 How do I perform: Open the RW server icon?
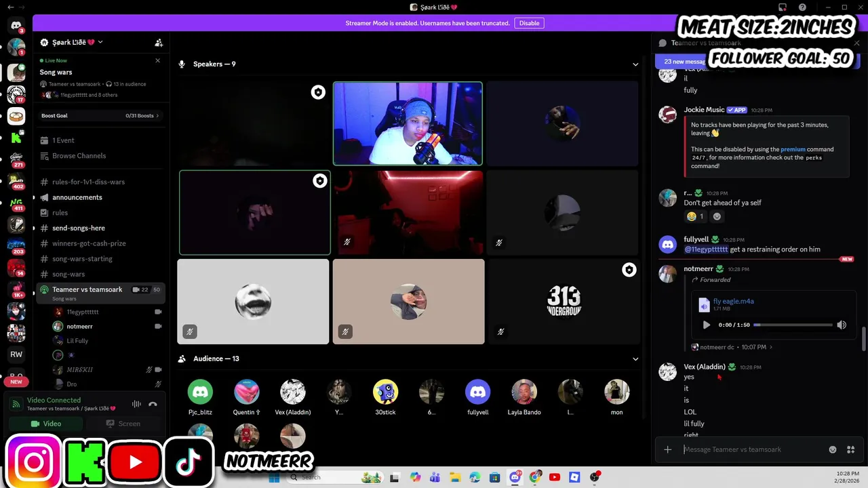coord(16,354)
